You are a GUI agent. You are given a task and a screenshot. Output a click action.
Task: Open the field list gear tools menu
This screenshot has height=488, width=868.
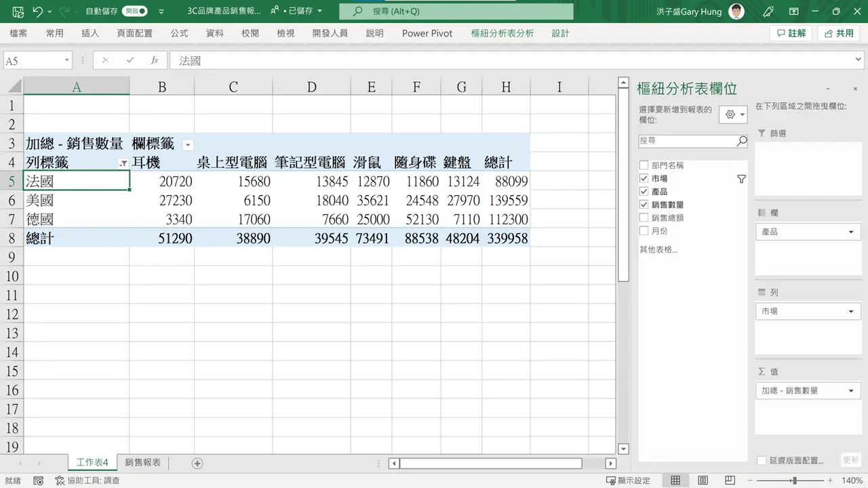click(733, 115)
